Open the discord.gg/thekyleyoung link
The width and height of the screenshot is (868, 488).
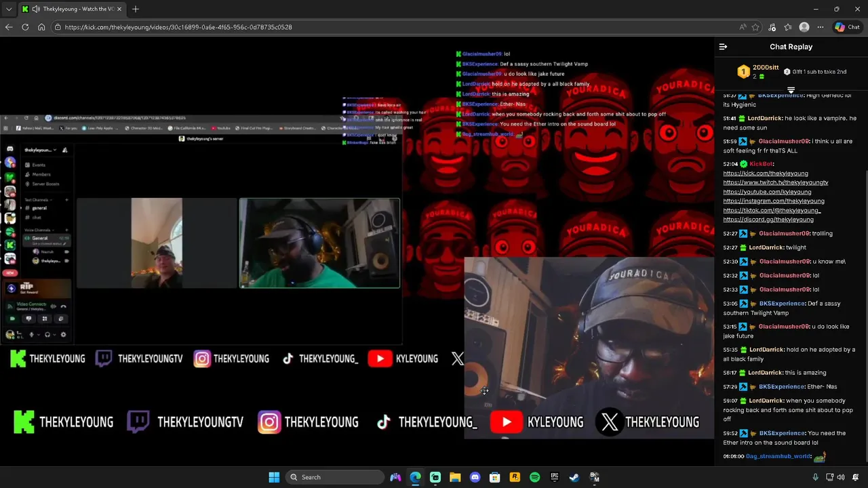768,220
